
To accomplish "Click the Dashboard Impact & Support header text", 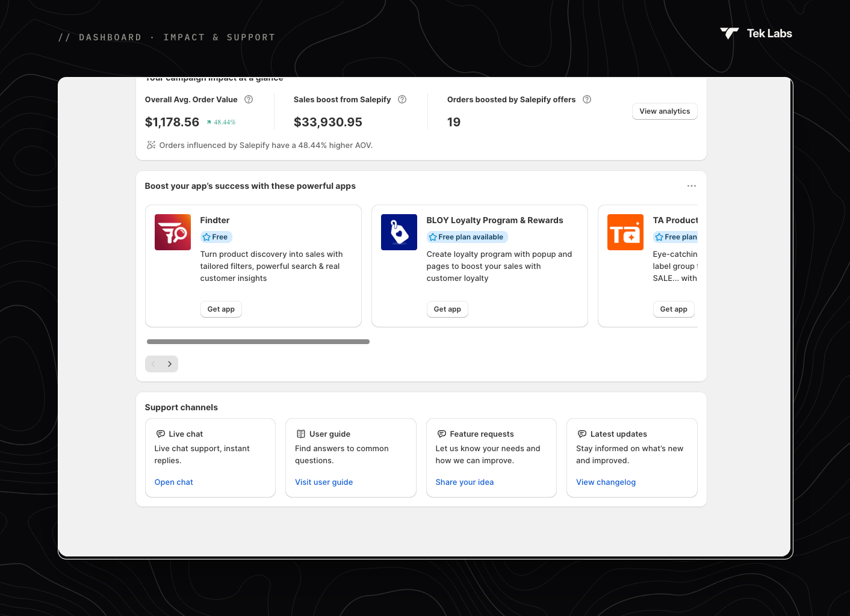I will pyautogui.click(x=167, y=37).
